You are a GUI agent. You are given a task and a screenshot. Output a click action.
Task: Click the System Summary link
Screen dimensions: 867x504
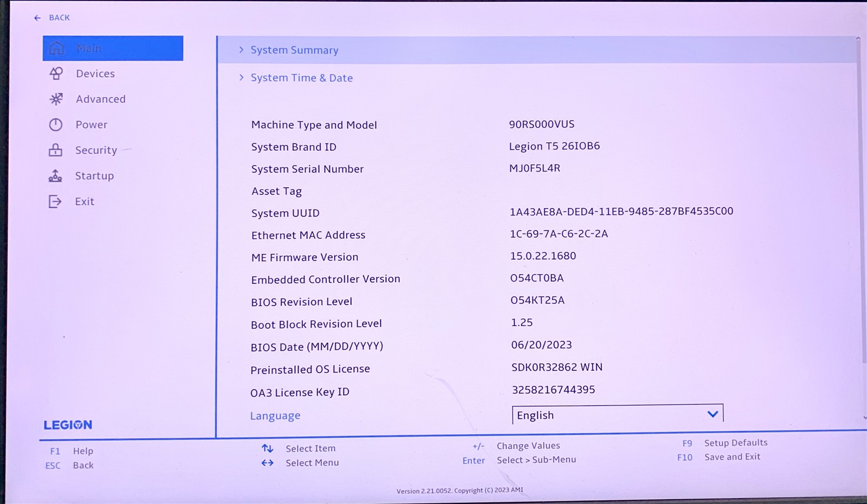coord(294,50)
